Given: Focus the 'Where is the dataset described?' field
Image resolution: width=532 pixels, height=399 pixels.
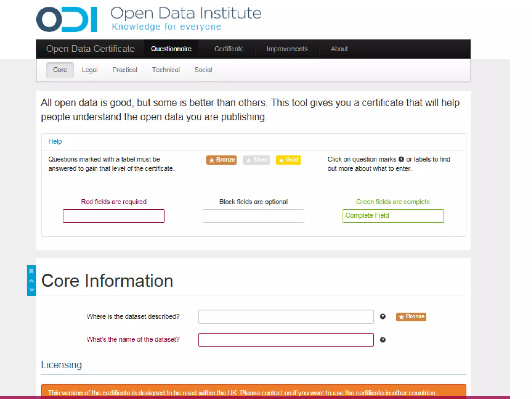Looking at the screenshot, I should click(286, 317).
